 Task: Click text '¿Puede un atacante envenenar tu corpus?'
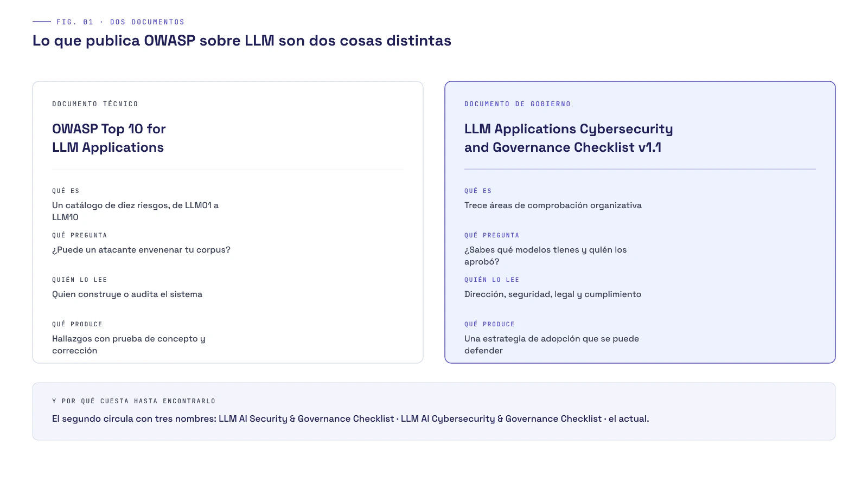[x=141, y=250]
